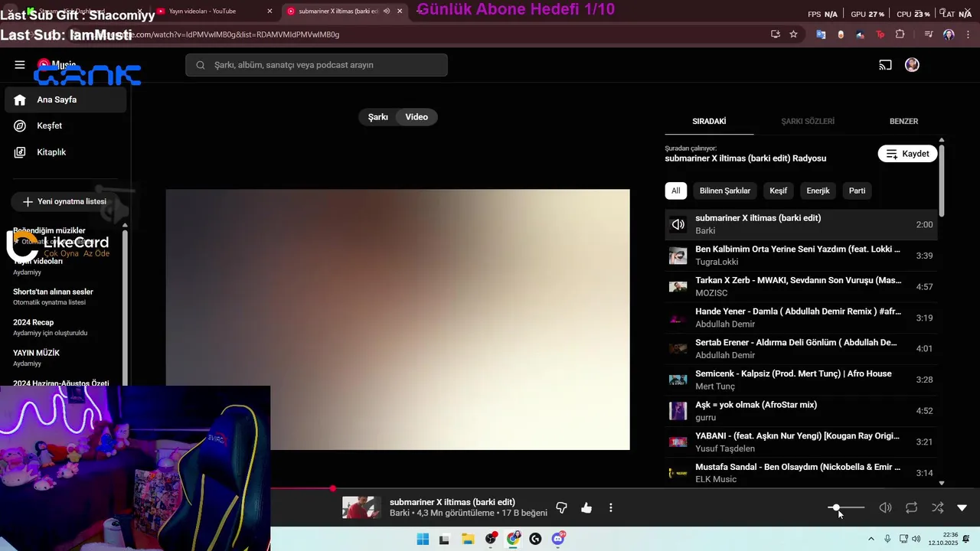
Task: Select the Parti filter chip
Action: point(857,191)
